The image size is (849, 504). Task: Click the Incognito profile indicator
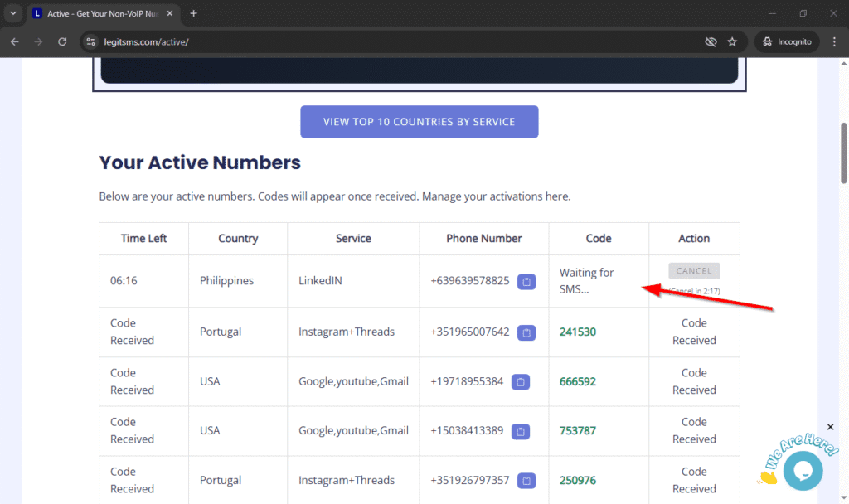coord(787,41)
